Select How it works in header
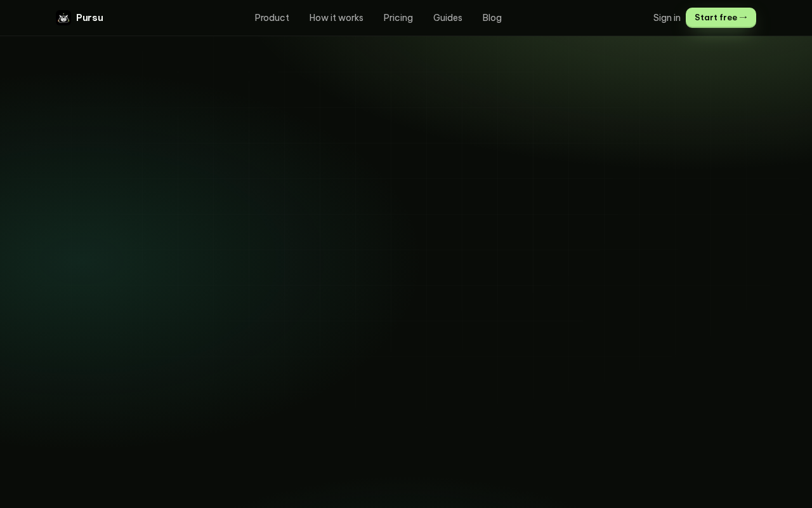This screenshot has height=508, width=812. [x=336, y=18]
